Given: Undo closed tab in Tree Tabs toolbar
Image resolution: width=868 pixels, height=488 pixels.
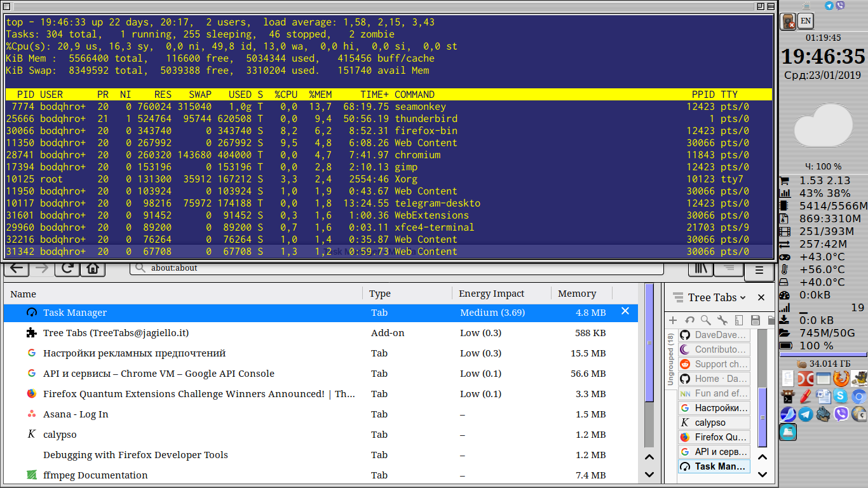Looking at the screenshot, I should (x=689, y=320).
